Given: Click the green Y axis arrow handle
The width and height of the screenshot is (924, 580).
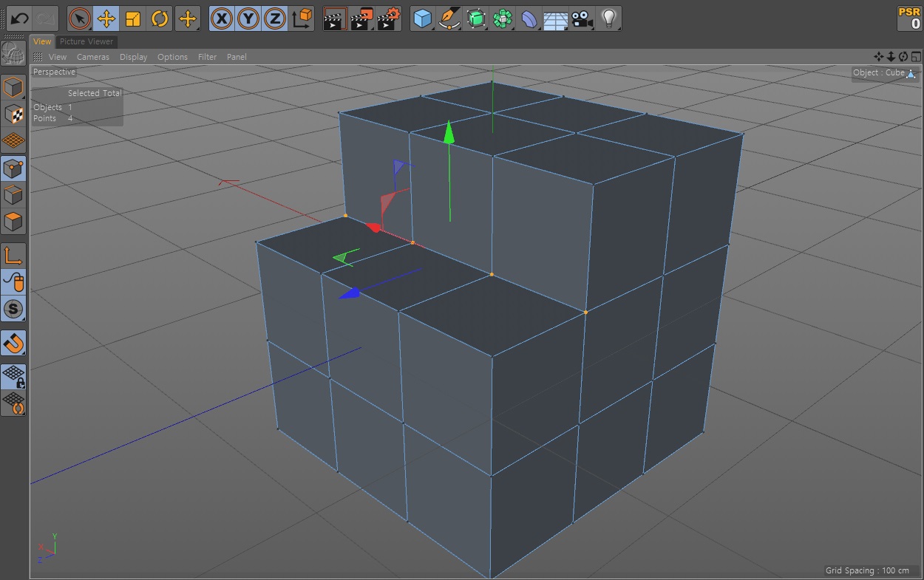Looking at the screenshot, I should click(x=449, y=134).
